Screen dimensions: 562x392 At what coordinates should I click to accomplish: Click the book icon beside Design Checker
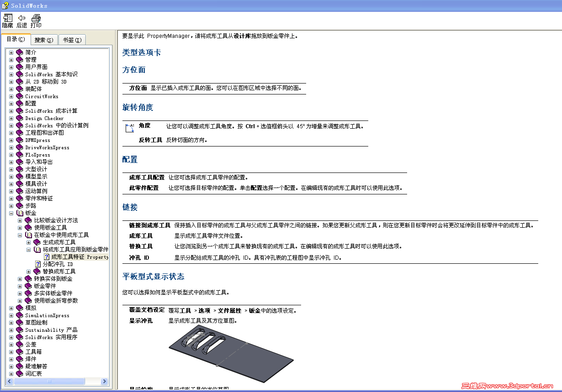click(x=20, y=118)
